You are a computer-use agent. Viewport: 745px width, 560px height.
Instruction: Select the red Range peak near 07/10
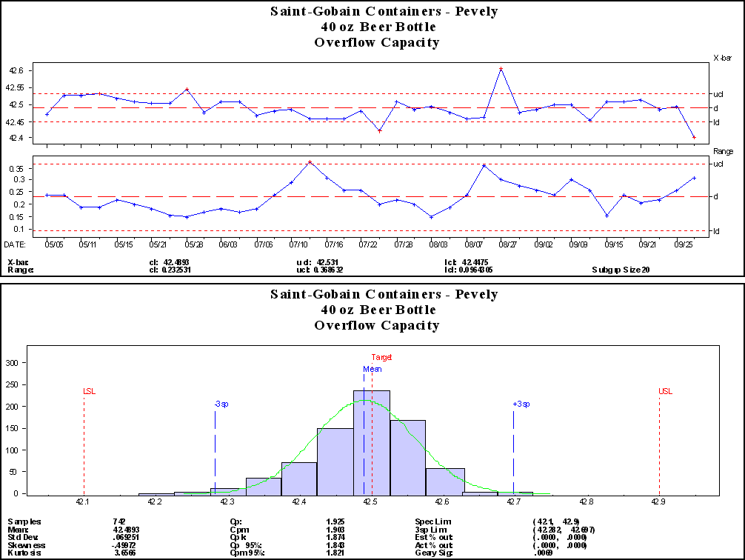point(310,162)
